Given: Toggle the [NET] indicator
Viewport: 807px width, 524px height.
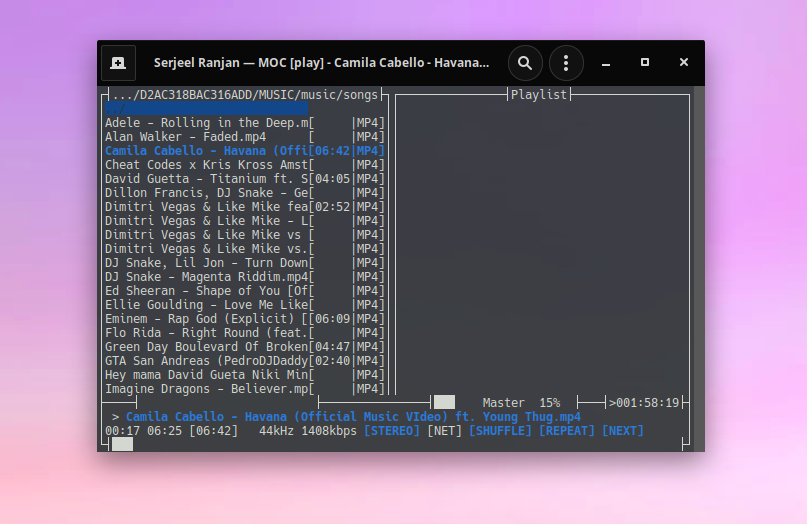Looking at the screenshot, I should tap(444, 431).
